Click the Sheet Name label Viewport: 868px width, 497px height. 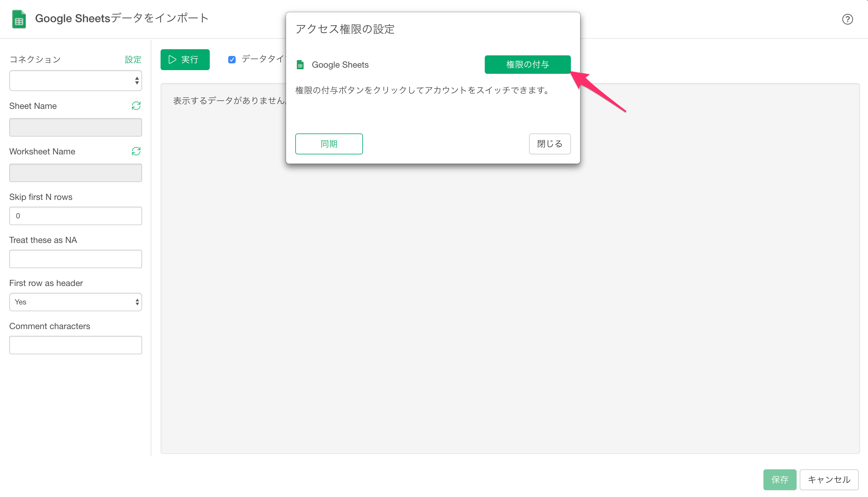pyautogui.click(x=33, y=106)
